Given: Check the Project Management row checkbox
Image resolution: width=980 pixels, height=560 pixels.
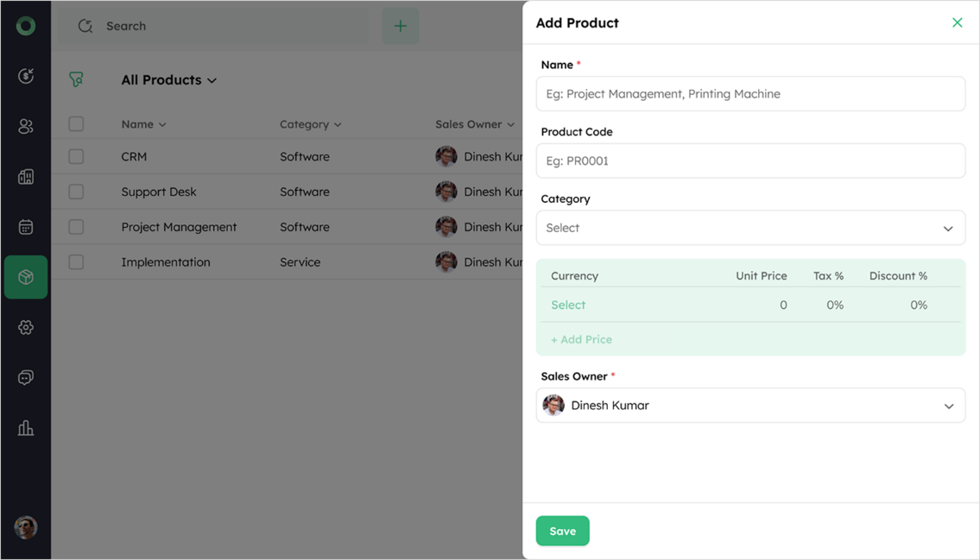Looking at the screenshot, I should (x=76, y=227).
